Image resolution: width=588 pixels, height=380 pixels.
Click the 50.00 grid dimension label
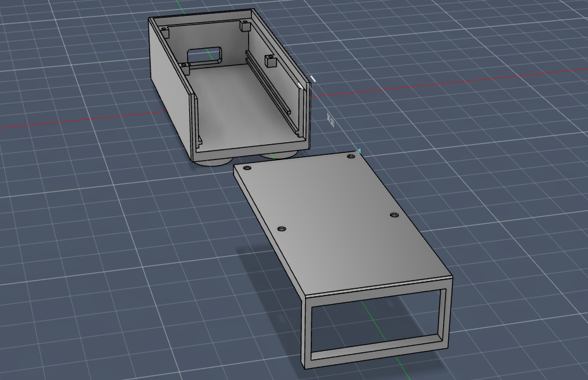(x=330, y=120)
